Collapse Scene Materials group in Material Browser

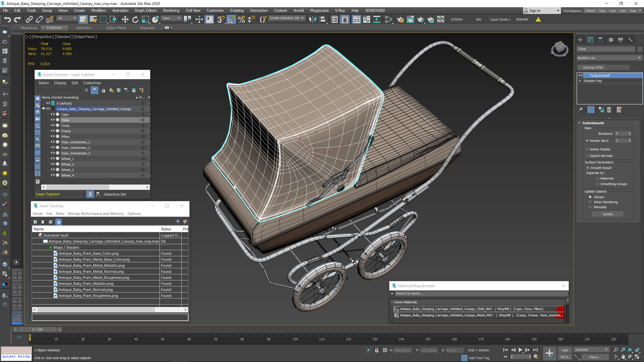(392, 302)
